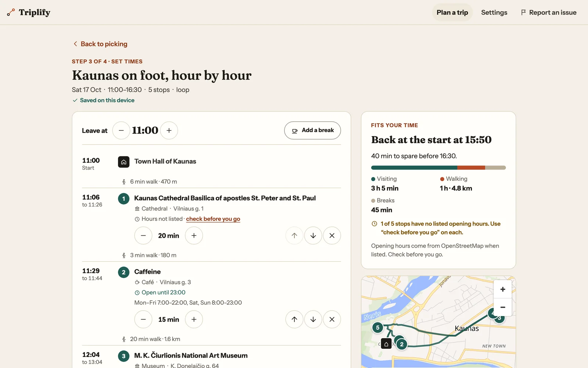The width and height of the screenshot is (588, 368).
Task: Add minutes to Caffeine visit
Action: tap(194, 319)
